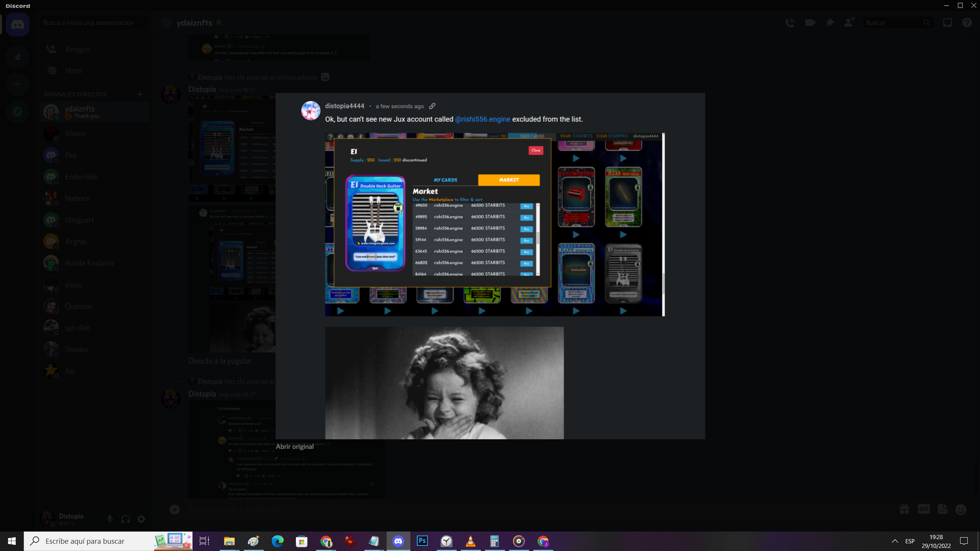This screenshot has width=980, height=551.
Task: Open the Ender666 conversation
Action: [x=94, y=177]
